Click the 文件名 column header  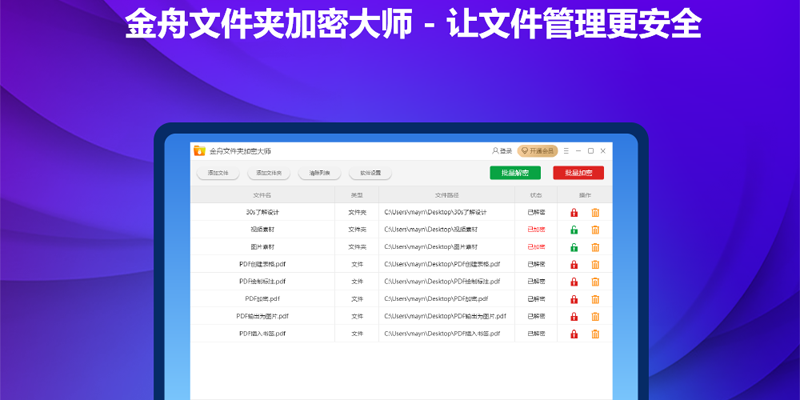(262, 195)
